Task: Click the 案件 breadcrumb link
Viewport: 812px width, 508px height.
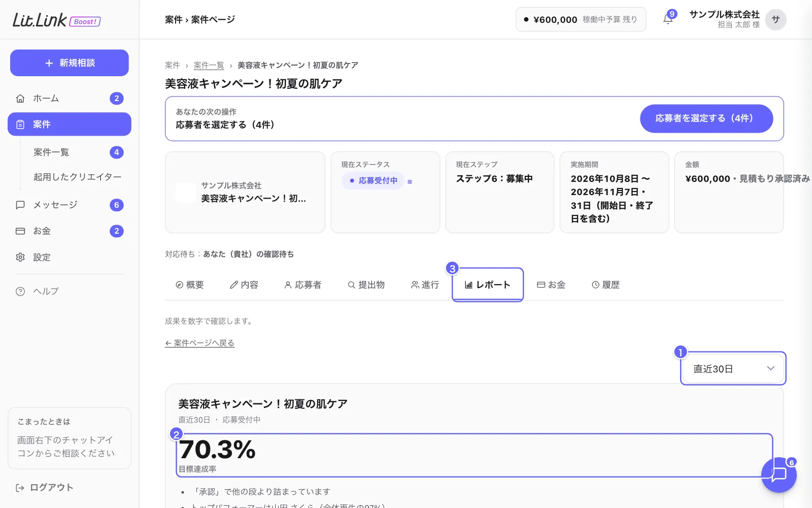Action: tap(173, 66)
